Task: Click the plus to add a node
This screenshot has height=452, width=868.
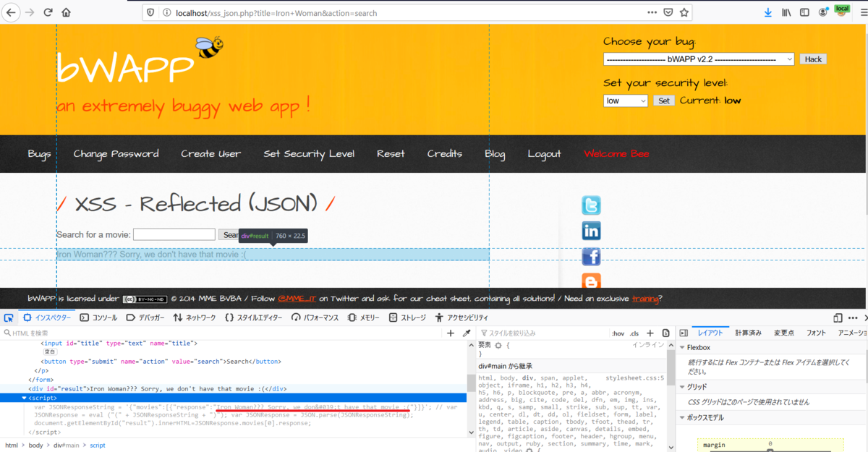Action: [x=450, y=333]
